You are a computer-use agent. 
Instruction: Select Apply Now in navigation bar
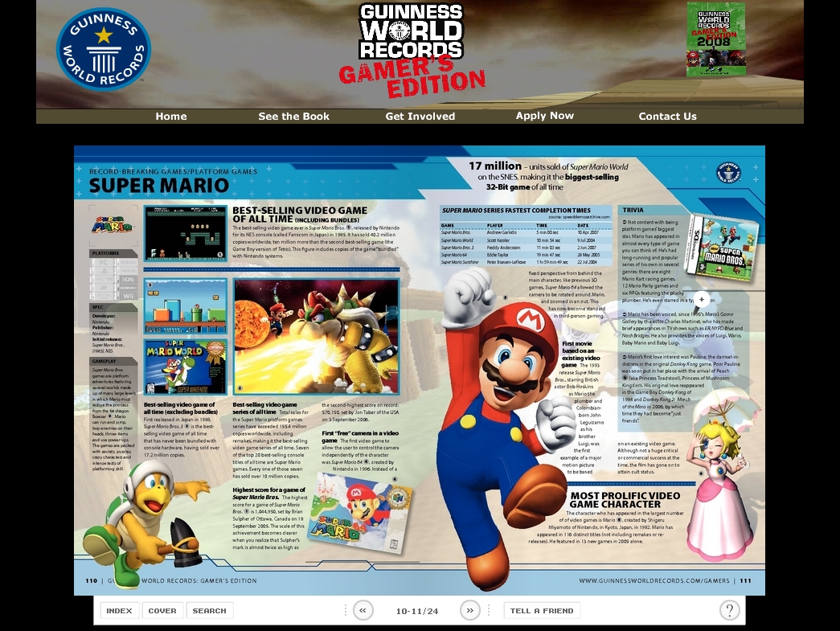[x=545, y=116]
